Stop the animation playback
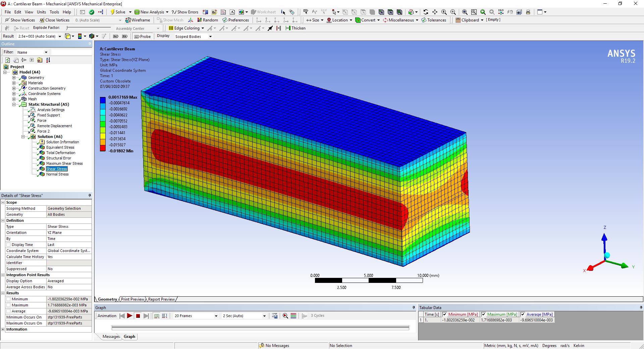 tap(138, 316)
